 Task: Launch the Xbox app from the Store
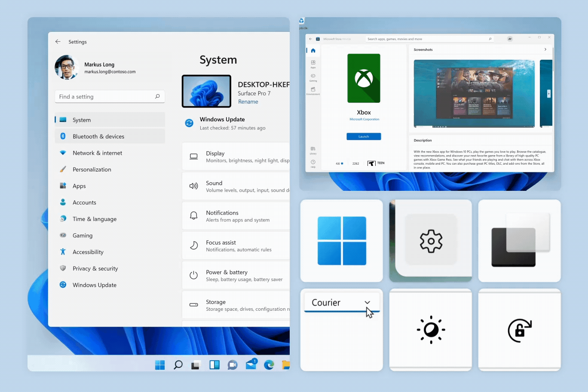364,136
